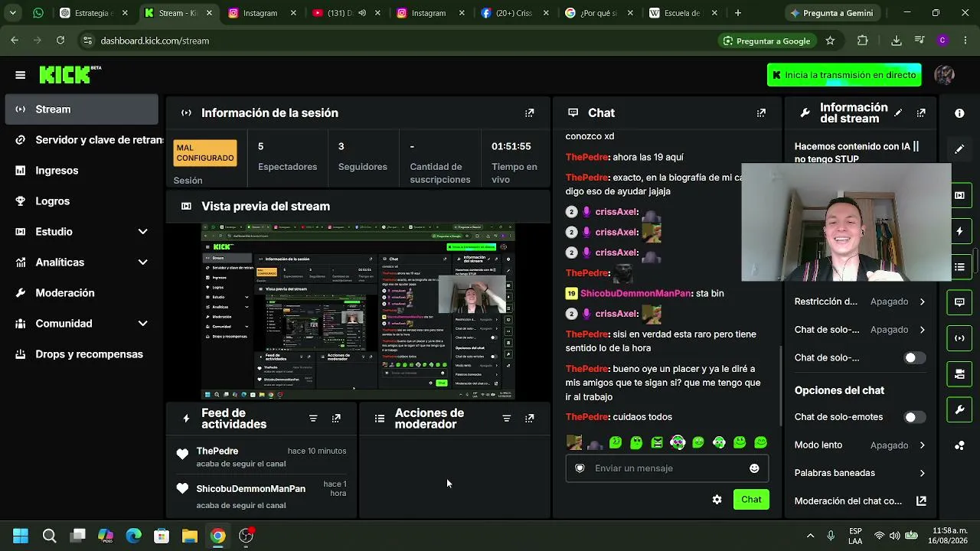Image resolution: width=980 pixels, height=551 pixels.
Task: Expand the Estudio sidebar section
Action: tap(81, 232)
